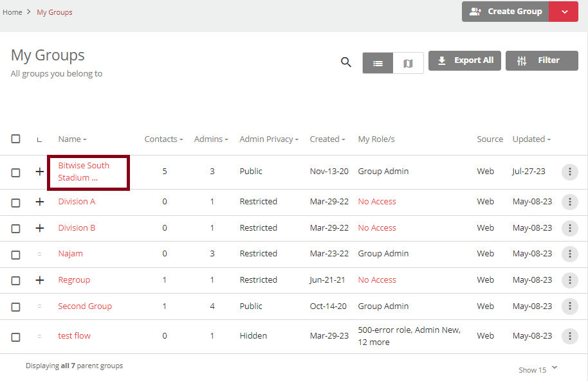The image size is (588, 381).
Task: Click Group Admin role for Najam
Action: pyautogui.click(x=383, y=254)
